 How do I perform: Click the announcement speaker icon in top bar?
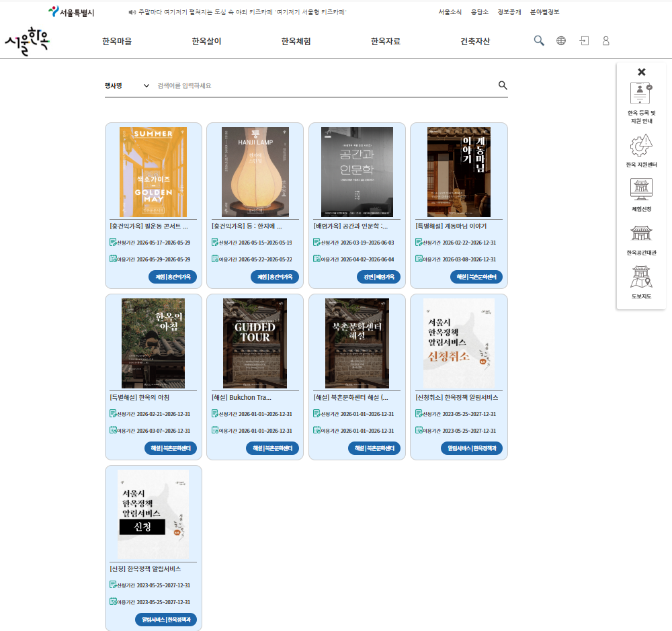pyautogui.click(x=132, y=12)
